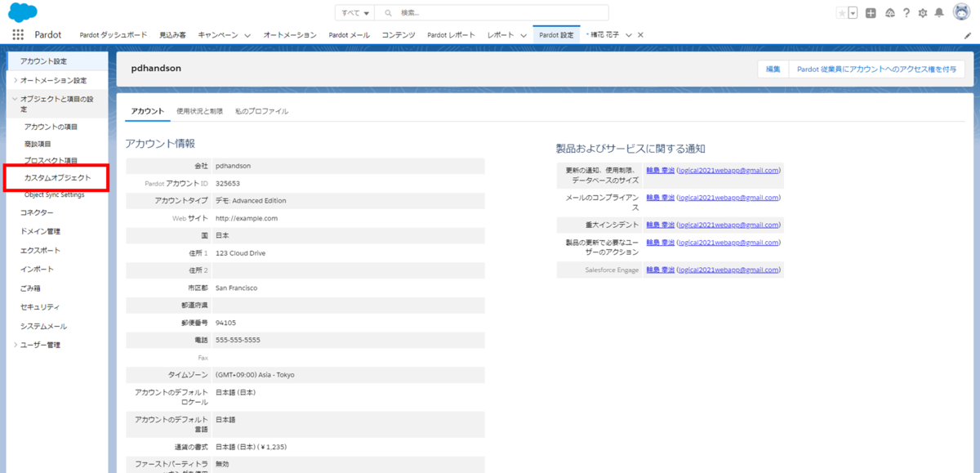Screen dimensions: 980x473
Task: Open コネクター in the sidebar
Action: click(x=37, y=212)
